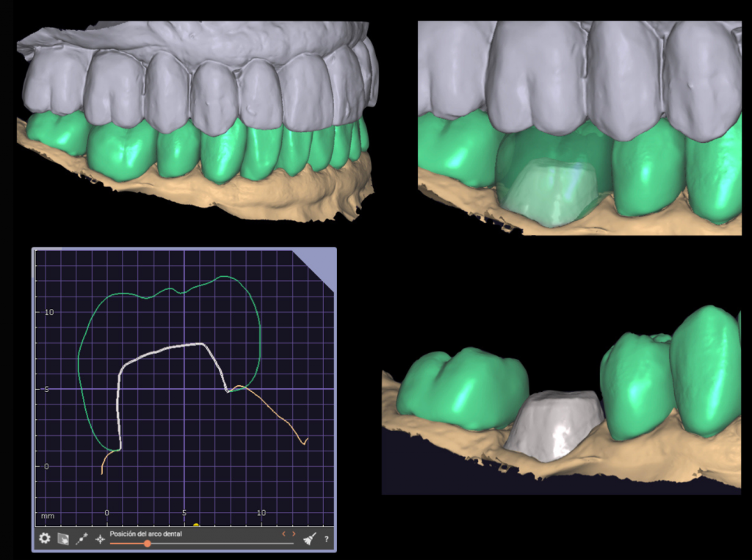Click the orange dental arch slider handle
The width and height of the screenshot is (752, 560).
click(x=148, y=543)
